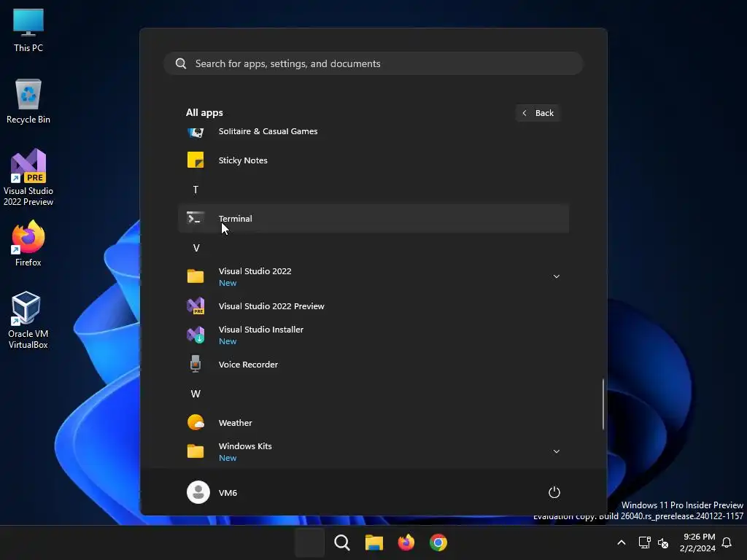747x560 pixels.
Task: Click the Windows Kits folder icon
Action: point(196,451)
